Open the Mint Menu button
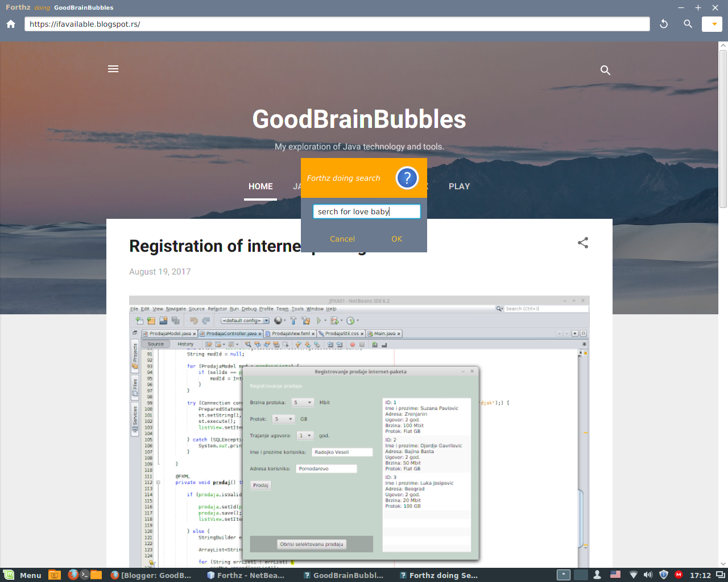This screenshot has width=728, height=582. (x=23, y=575)
